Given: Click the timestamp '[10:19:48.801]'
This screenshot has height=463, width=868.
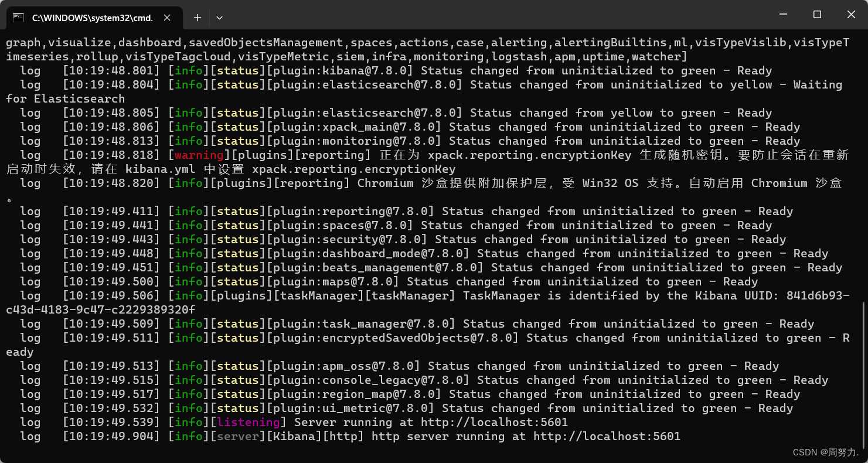Looking at the screenshot, I should point(111,71).
